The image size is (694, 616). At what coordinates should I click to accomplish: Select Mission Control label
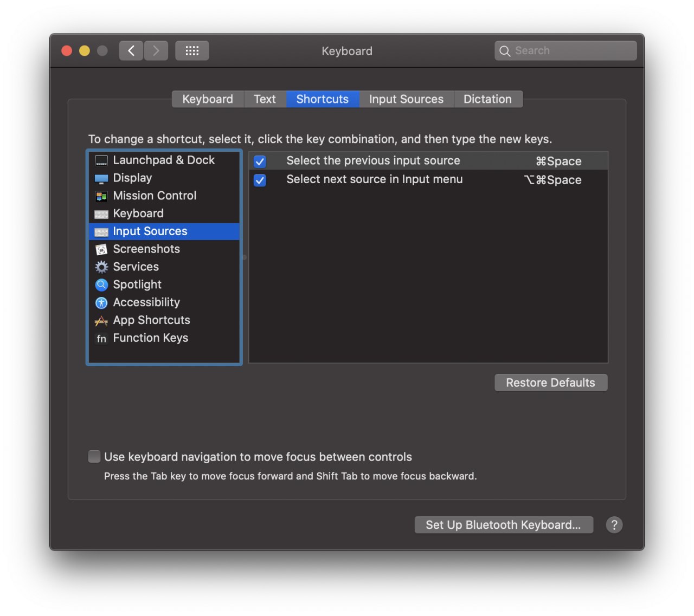[155, 196]
